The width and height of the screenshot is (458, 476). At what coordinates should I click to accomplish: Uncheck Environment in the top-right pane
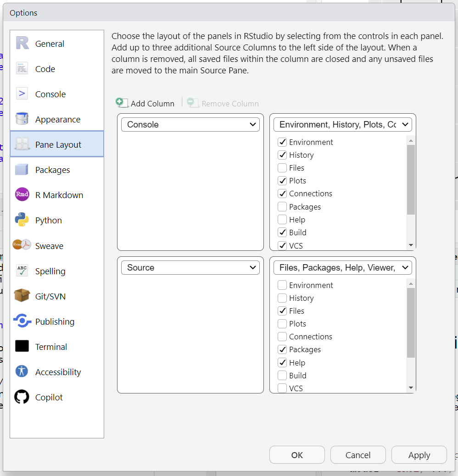282,142
